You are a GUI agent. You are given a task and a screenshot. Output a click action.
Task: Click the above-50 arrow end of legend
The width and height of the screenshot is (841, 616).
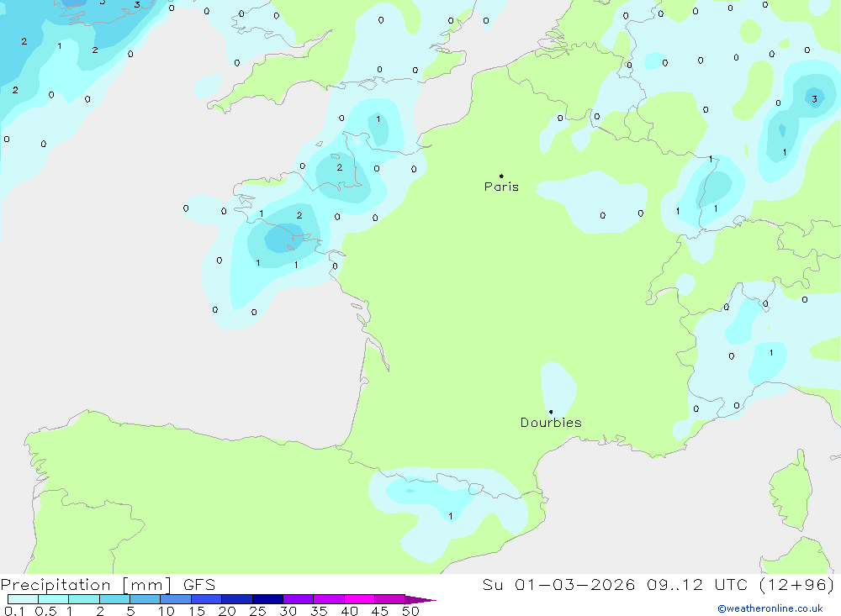pyautogui.click(x=420, y=599)
